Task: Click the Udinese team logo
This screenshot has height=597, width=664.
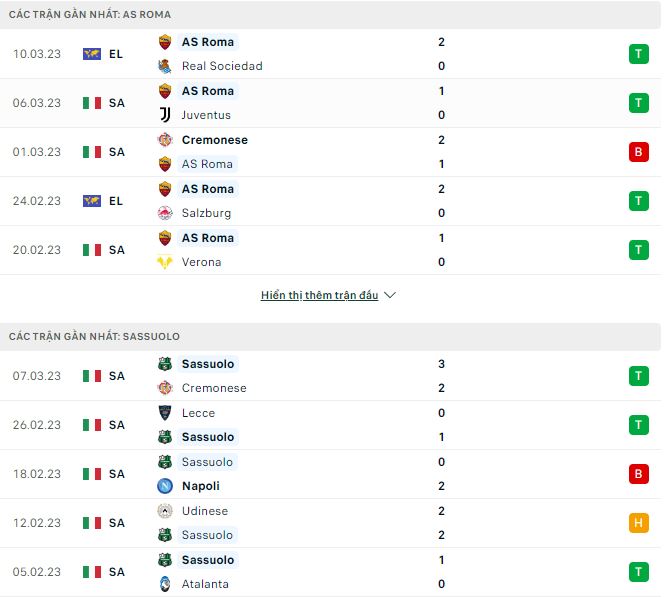Action: tap(165, 511)
